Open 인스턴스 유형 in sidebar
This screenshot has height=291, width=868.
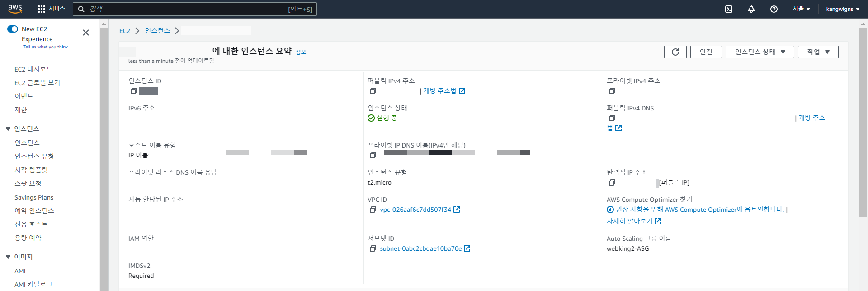(34, 156)
